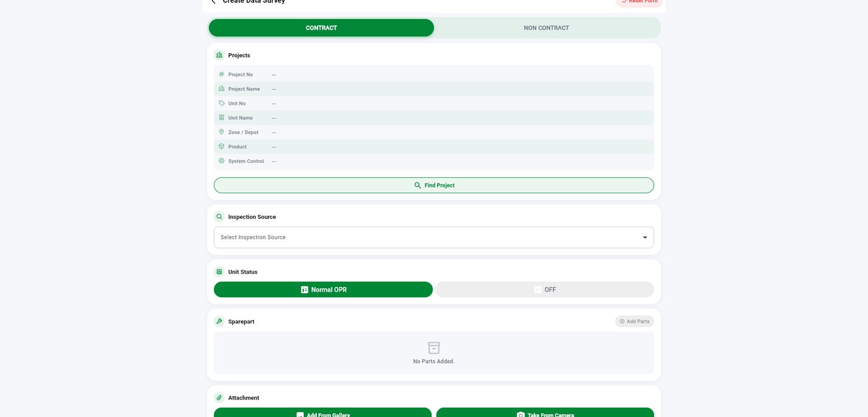Click the Inspection Source heading
This screenshot has height=417, width=868.
[252, 217]
